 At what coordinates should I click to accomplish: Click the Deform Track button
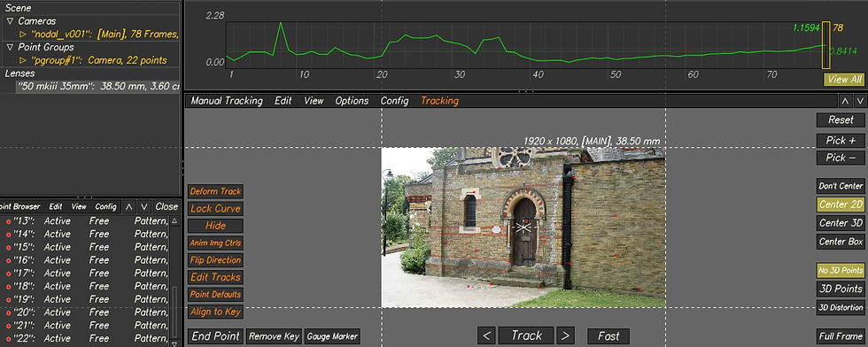[x=215, y=191]
